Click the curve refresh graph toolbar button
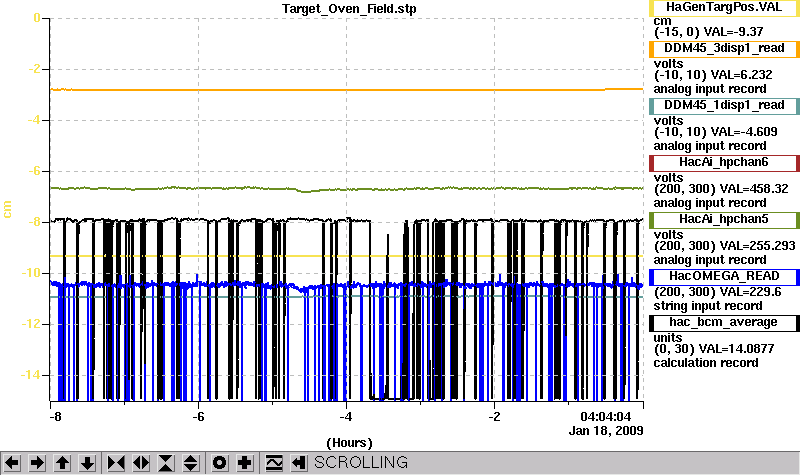 click(x=274, y=463)
